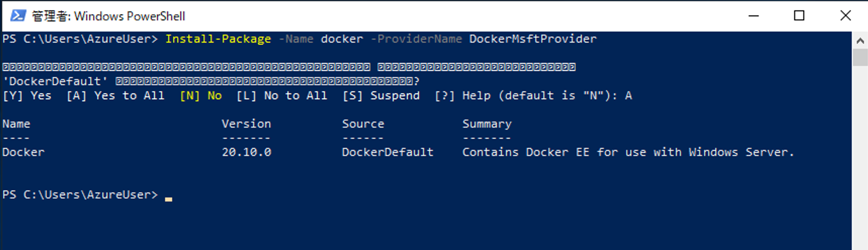Click the highlighted [N] No option
This screenshot has height=250, width=868.
point(201,96)
